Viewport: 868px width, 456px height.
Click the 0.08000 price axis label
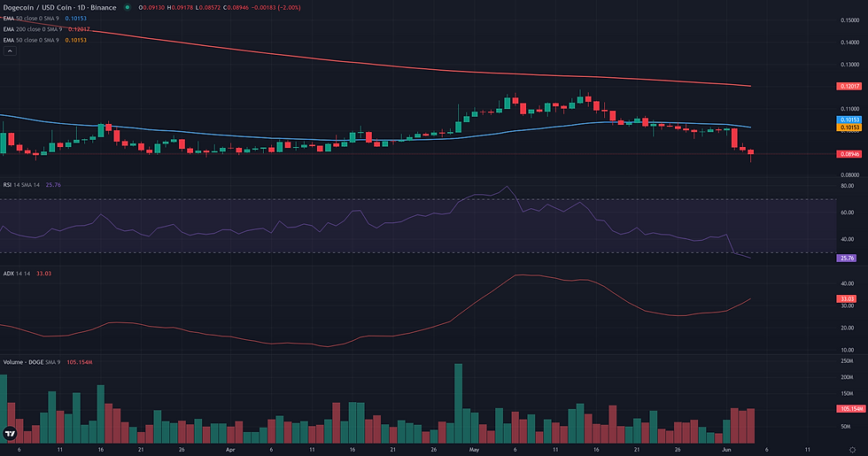[x=849, y=175]
